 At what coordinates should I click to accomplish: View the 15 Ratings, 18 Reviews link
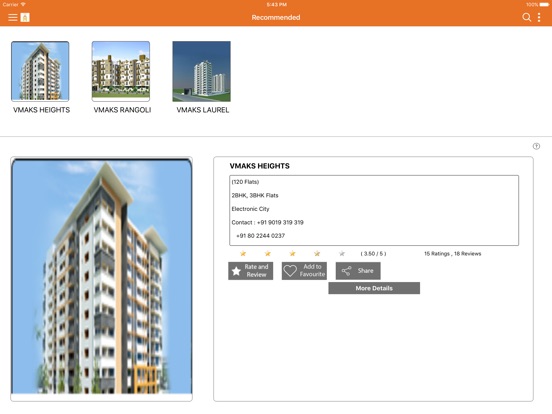[x=452, y=253]
